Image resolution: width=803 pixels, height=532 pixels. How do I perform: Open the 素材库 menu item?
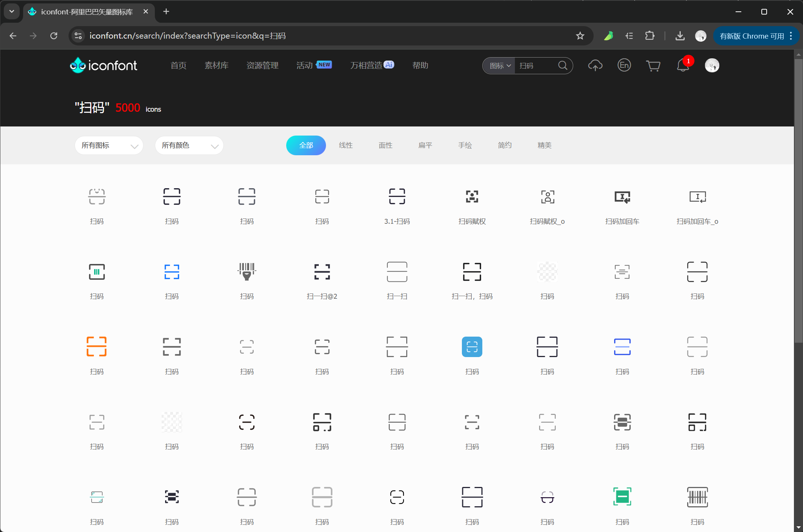(217, 66)
